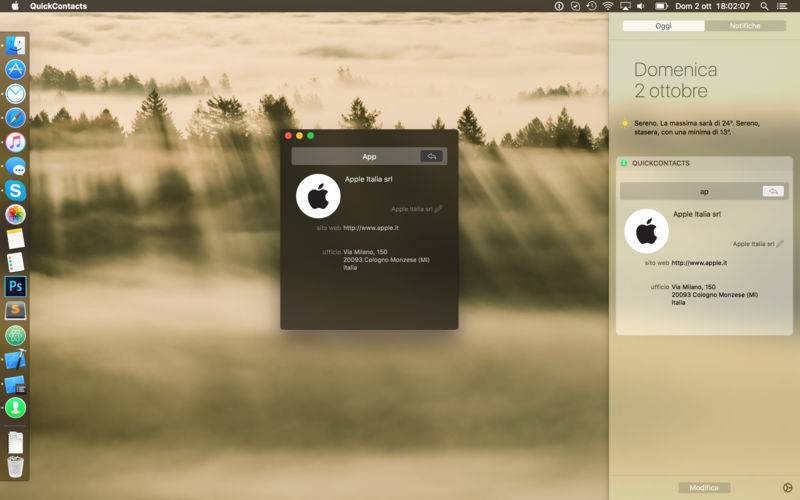The height and width of the screenshot is (500, 800).
Task: Open the Trash in the dock
Action: [15, 466]
